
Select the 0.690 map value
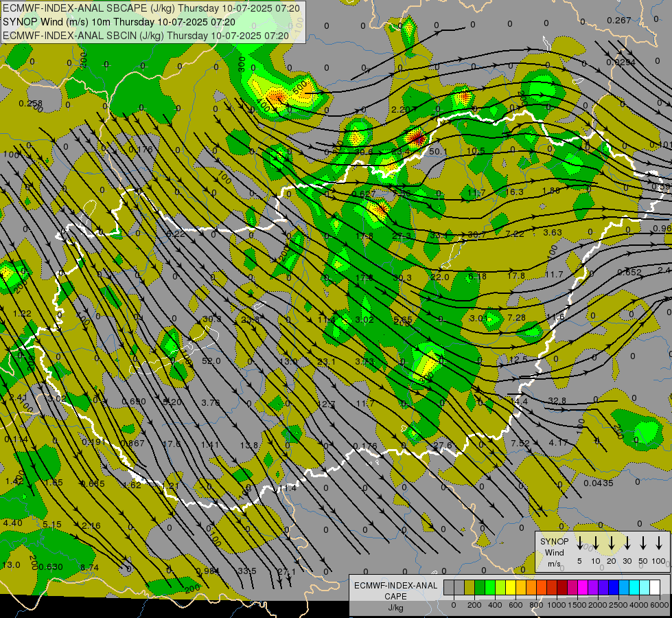point(134,402)
